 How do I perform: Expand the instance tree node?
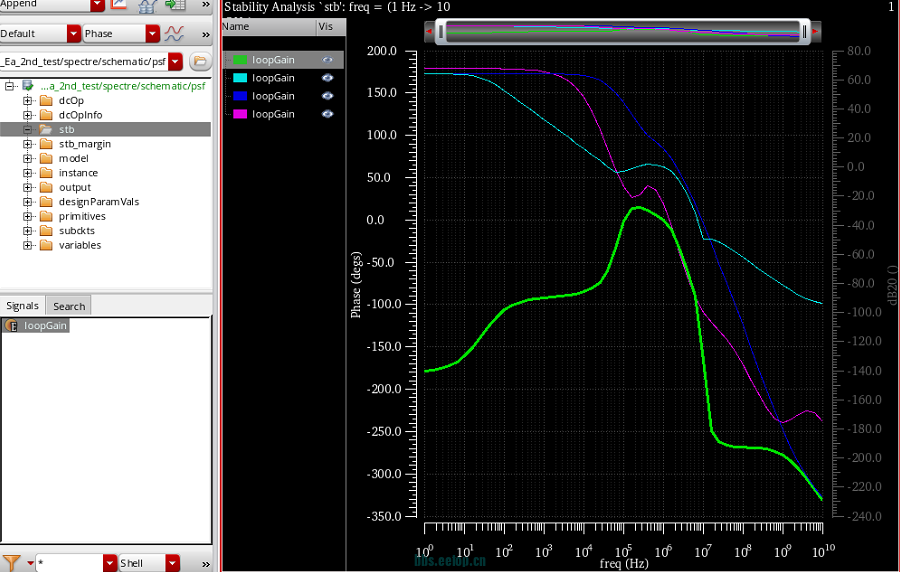tap(27, 173)
